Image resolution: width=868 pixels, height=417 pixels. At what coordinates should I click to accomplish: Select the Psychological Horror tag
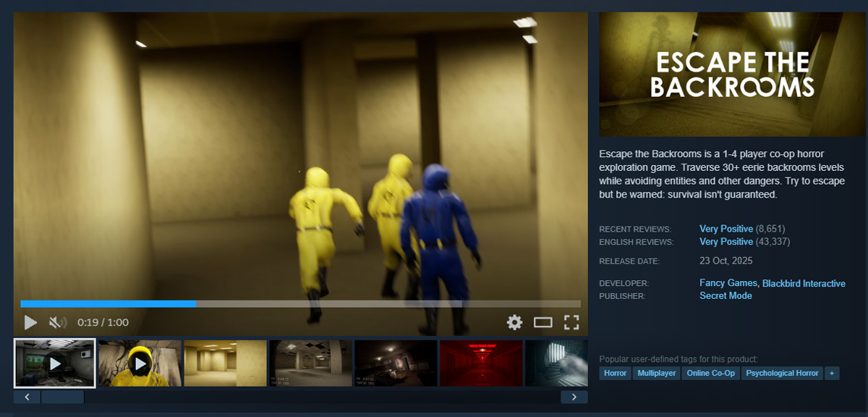pyautogui.click(x=783, y=374)
